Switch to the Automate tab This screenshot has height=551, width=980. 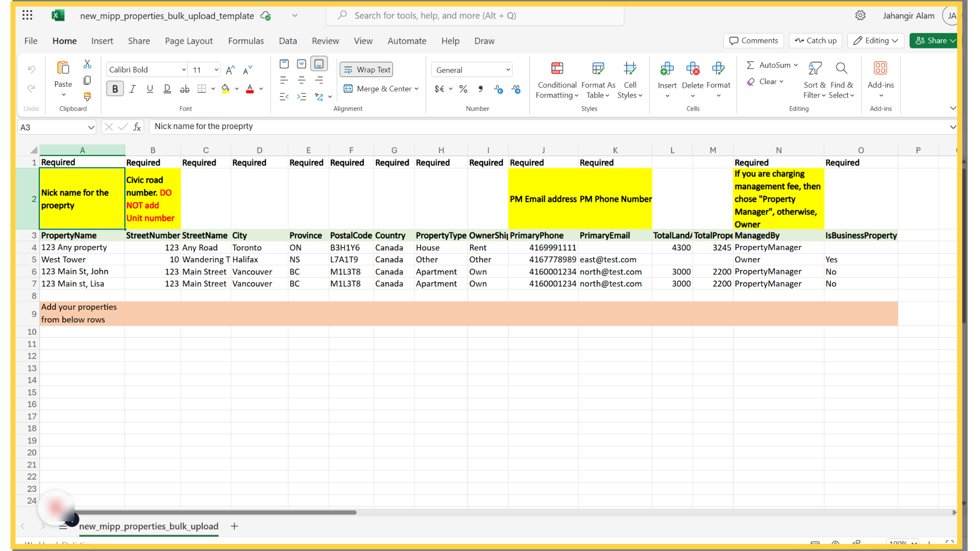pos(407,41)
